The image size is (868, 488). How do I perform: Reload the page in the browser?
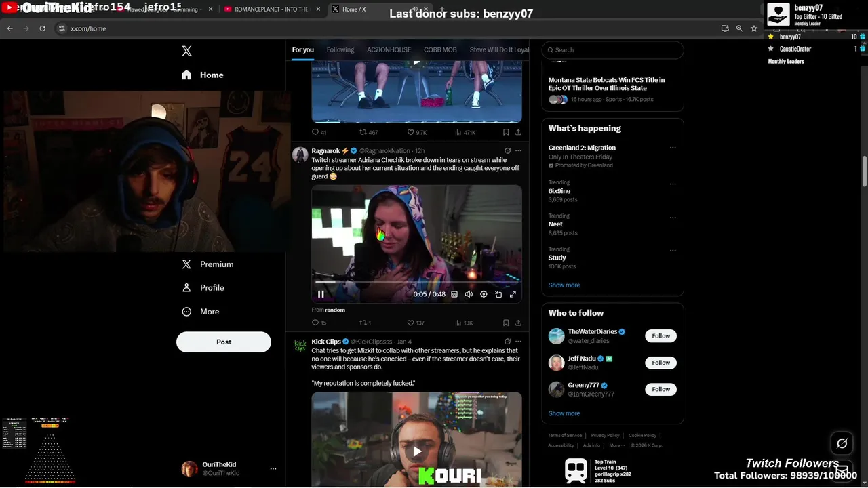(42, 28)
